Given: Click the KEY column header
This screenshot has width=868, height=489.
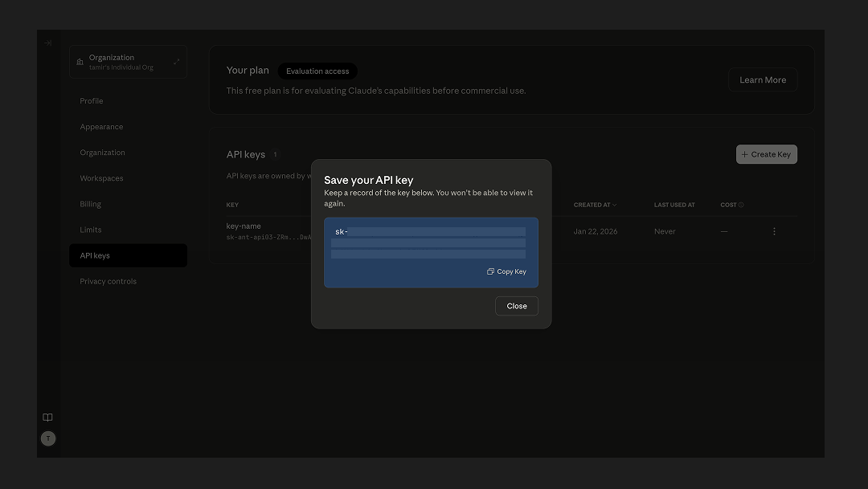Looking at the screenshot, I should coord(232,205).
